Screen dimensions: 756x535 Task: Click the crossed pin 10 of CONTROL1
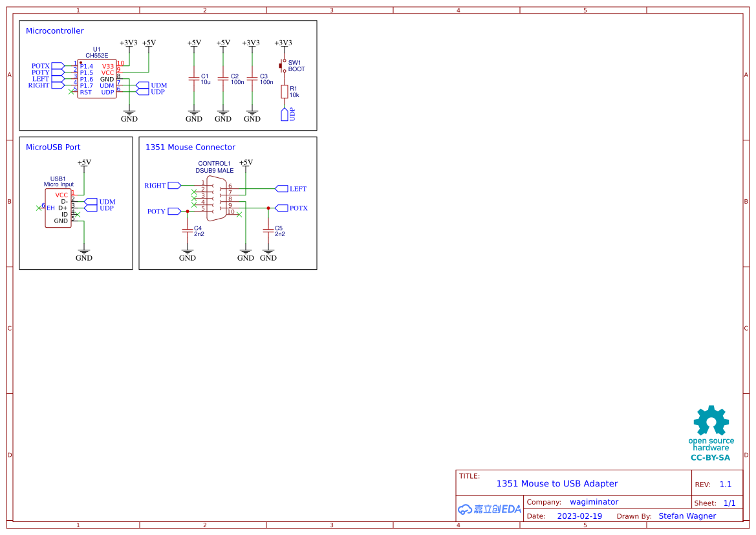coord(239,215)
